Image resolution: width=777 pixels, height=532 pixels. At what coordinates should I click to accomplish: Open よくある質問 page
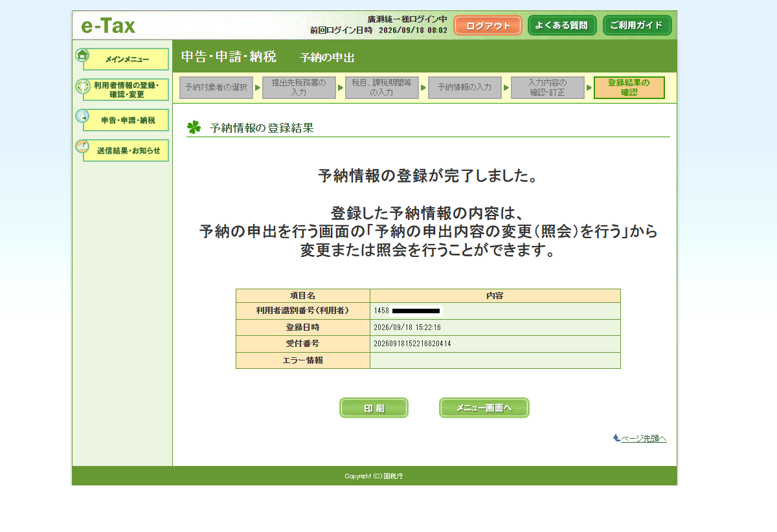pyautogui.click(x=562, y=26)
